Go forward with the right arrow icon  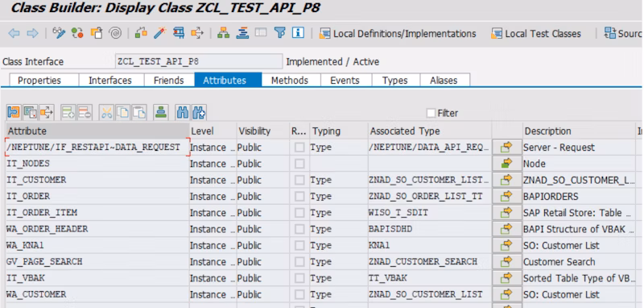click(x=32, y=33)
